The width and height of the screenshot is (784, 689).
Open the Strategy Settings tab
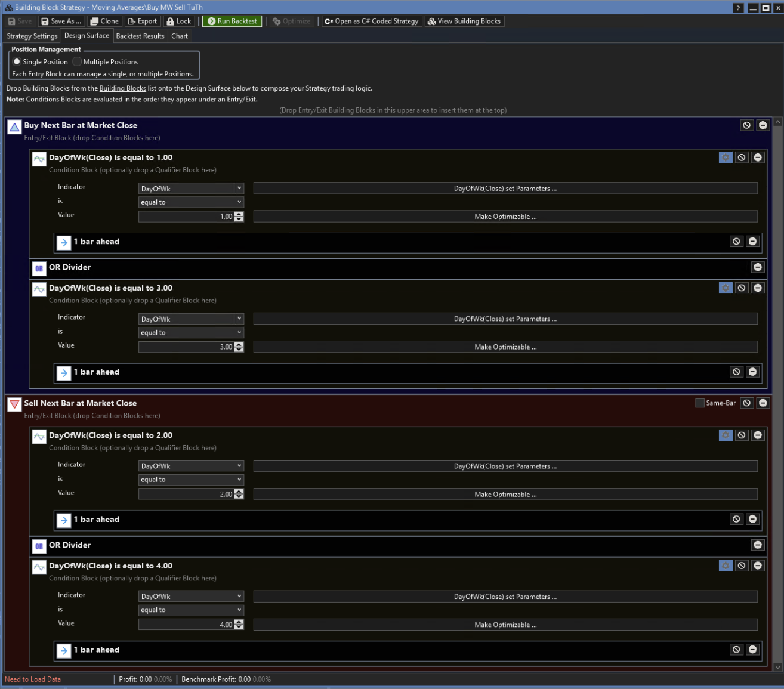coord(32,36)
